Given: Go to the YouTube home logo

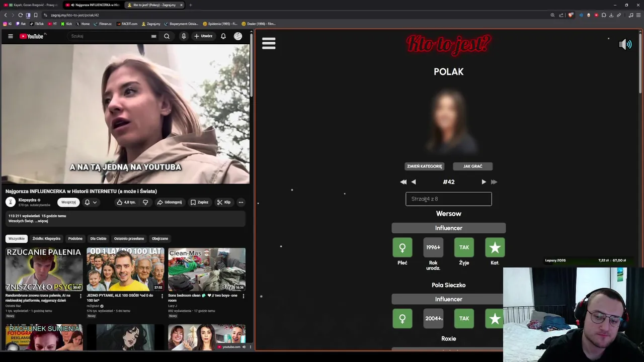Looking at the screenshot, I should (x=32, y=36).
